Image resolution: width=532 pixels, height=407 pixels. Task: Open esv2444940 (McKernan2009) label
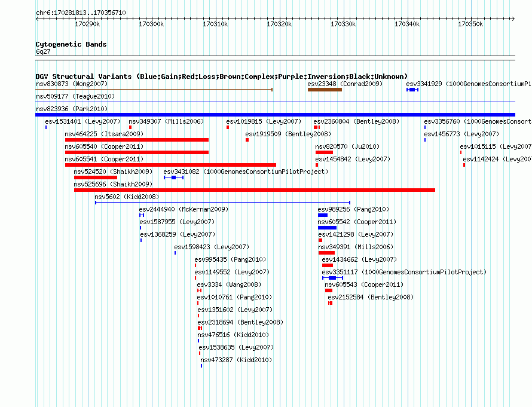pos(184,209)
